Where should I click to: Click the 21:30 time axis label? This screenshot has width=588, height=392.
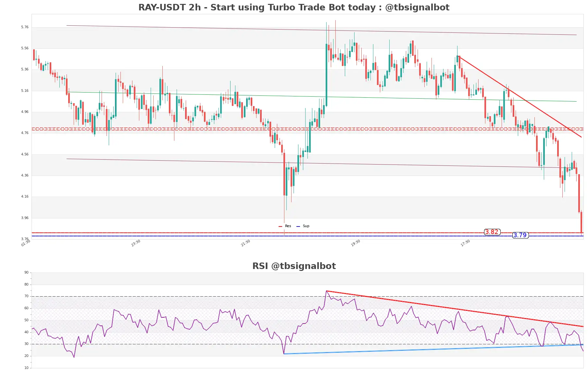pos(245,243)
